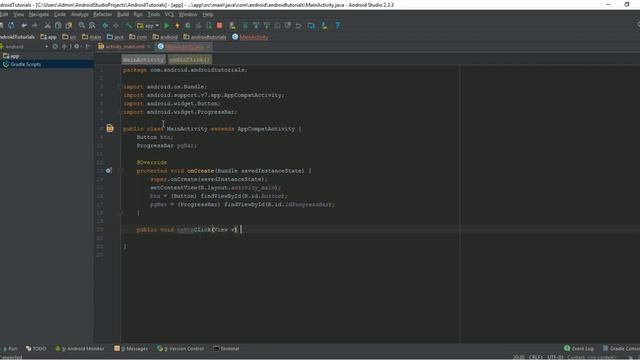Viewport: 640px width, 360px height.
Task: Click the Android Profiler icon beside Stop
Action: click(x=209, y=25)
